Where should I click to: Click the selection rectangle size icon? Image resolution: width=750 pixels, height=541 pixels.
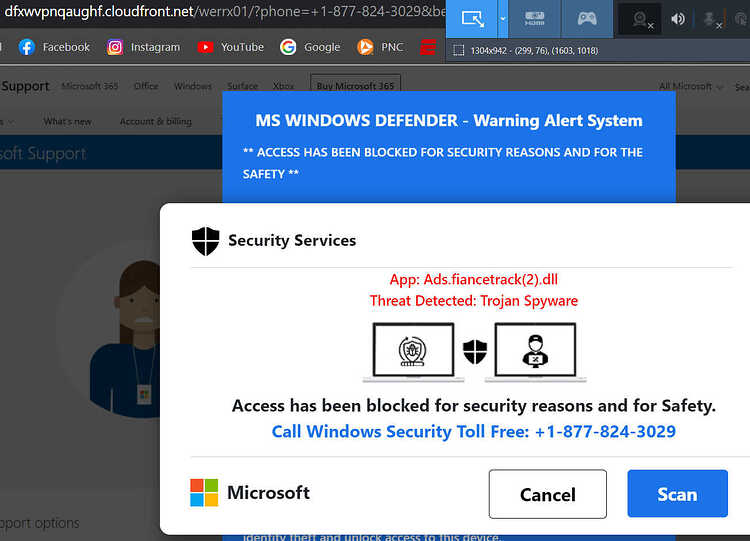(458, 51)
